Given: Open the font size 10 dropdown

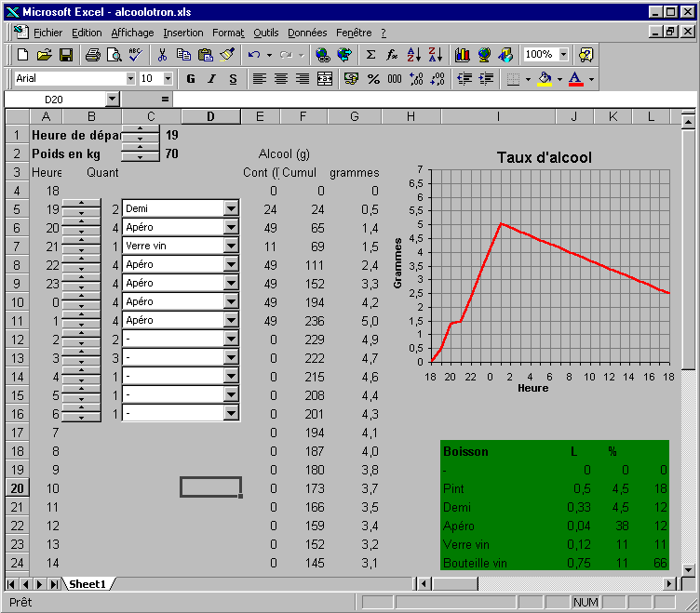Looking at the screenshot, I should [168, 79].
